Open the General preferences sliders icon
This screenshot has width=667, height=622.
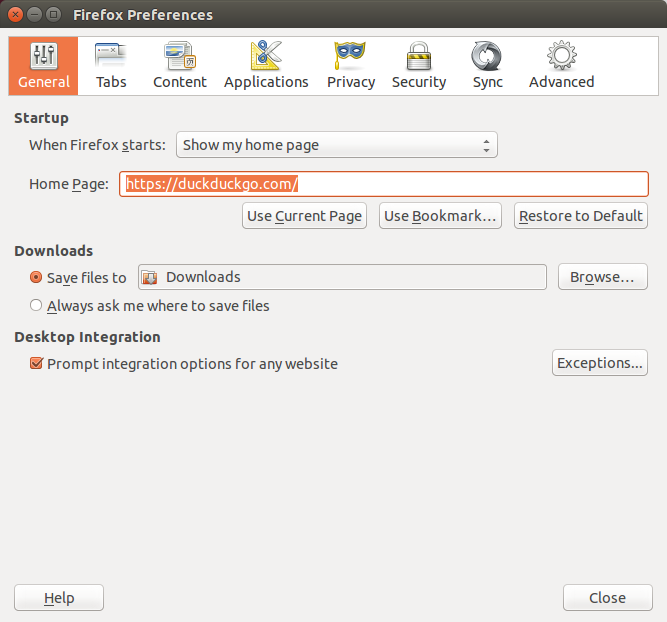point(43,56)
